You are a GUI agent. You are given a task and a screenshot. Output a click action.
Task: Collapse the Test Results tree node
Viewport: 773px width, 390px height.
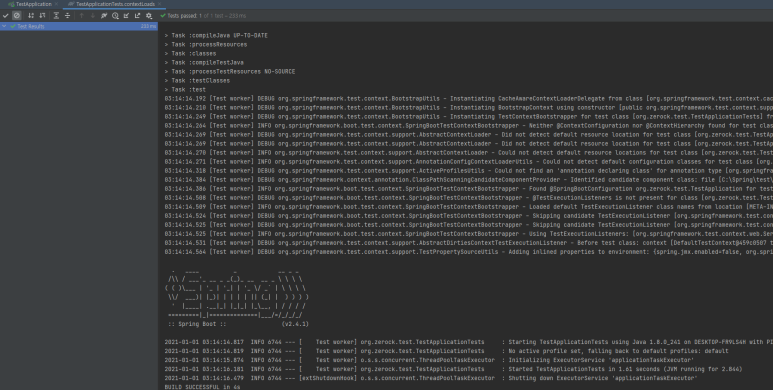[4, 26]
